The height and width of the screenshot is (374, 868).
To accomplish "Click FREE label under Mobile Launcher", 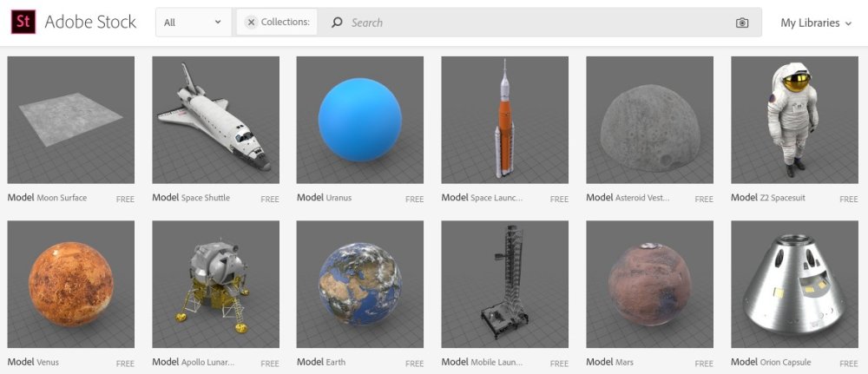I will [559, 364].
